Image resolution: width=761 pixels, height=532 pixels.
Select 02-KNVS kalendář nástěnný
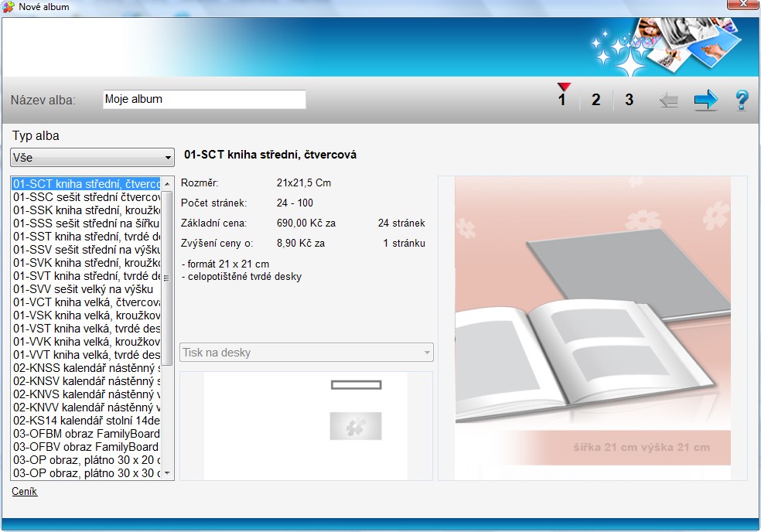(87, 394)
